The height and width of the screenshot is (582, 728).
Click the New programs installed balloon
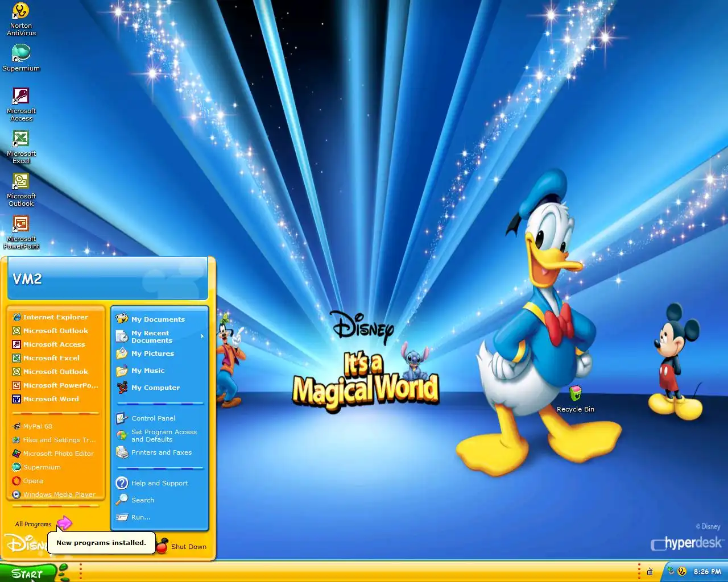click(x=101, y=543)
